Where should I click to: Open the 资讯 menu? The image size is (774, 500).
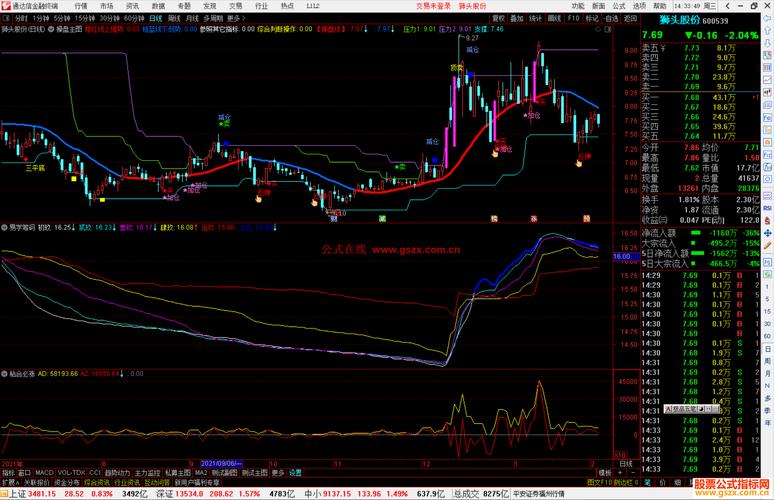pyautogui.click(x=132, y=6)
